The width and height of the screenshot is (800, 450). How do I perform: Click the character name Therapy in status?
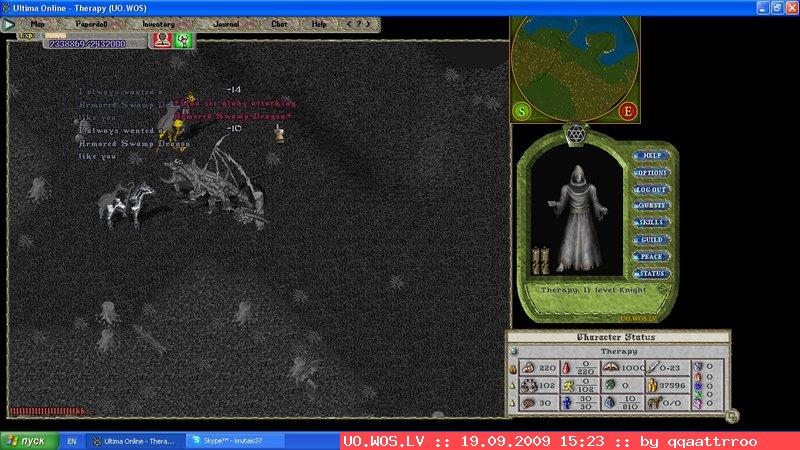pos(619,352)
